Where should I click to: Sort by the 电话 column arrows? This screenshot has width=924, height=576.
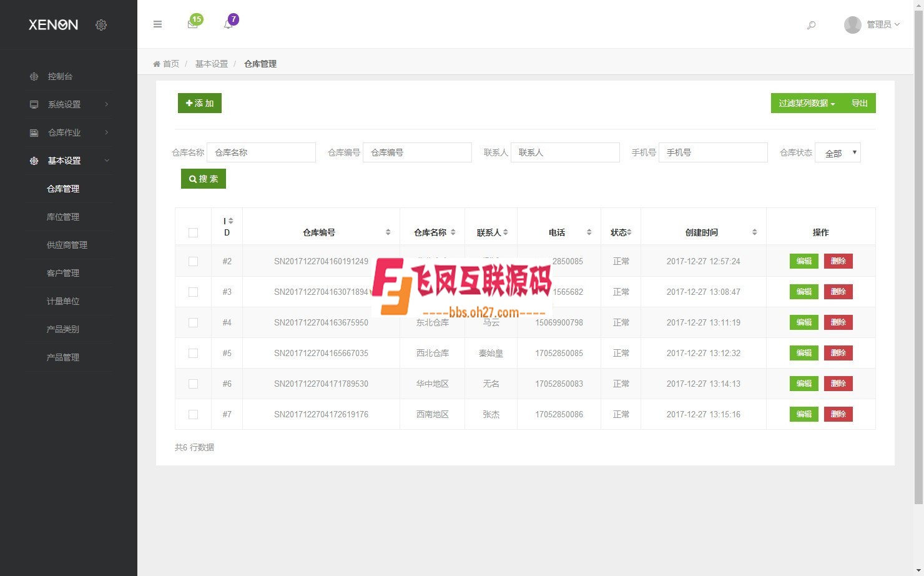(x=589, y=232)
